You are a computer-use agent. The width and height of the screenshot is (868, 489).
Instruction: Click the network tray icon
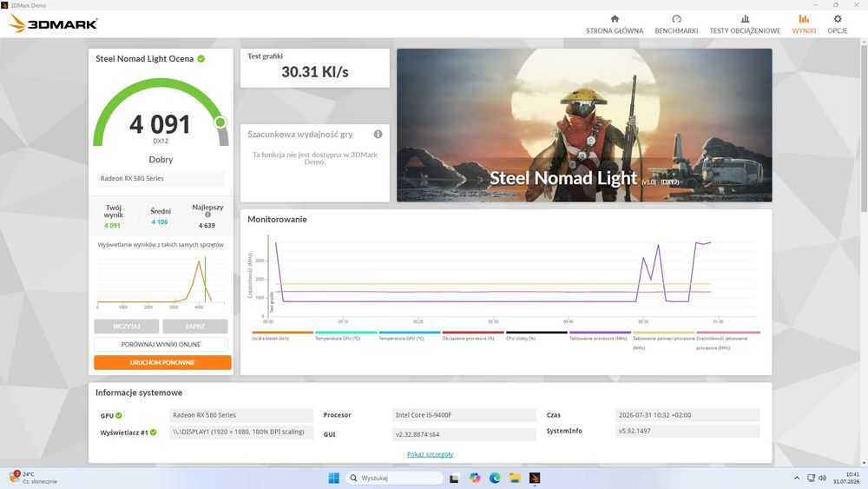(x=811, y=478)
